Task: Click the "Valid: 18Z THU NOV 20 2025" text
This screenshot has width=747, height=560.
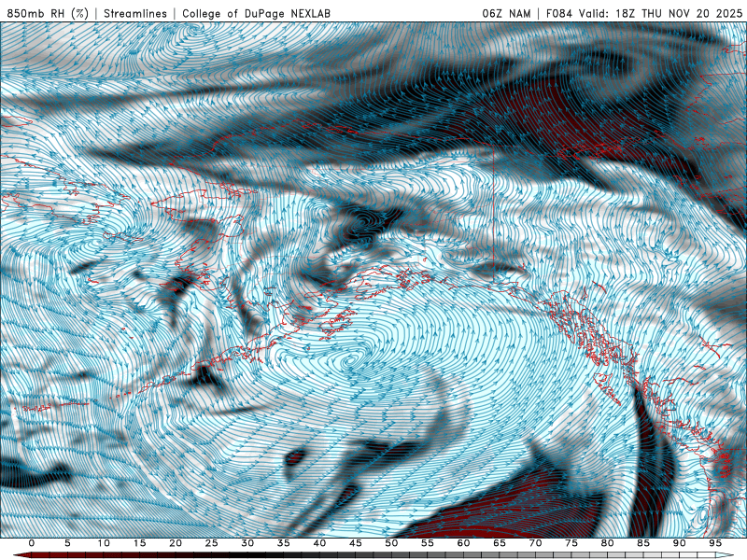Action: (x=660, y=13)
